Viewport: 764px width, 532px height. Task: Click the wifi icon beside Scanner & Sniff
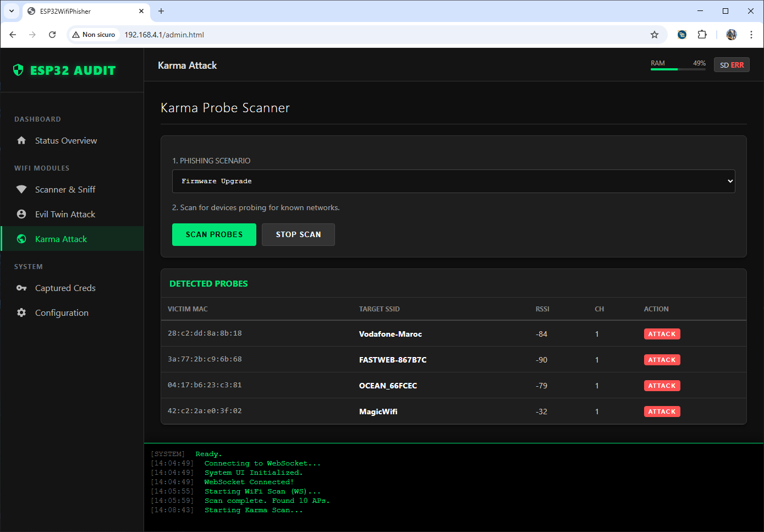click(21, 189)
